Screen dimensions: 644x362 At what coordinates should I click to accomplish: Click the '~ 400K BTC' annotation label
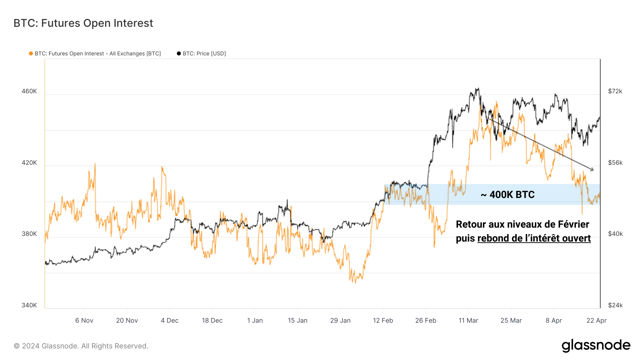click(508, 195)
